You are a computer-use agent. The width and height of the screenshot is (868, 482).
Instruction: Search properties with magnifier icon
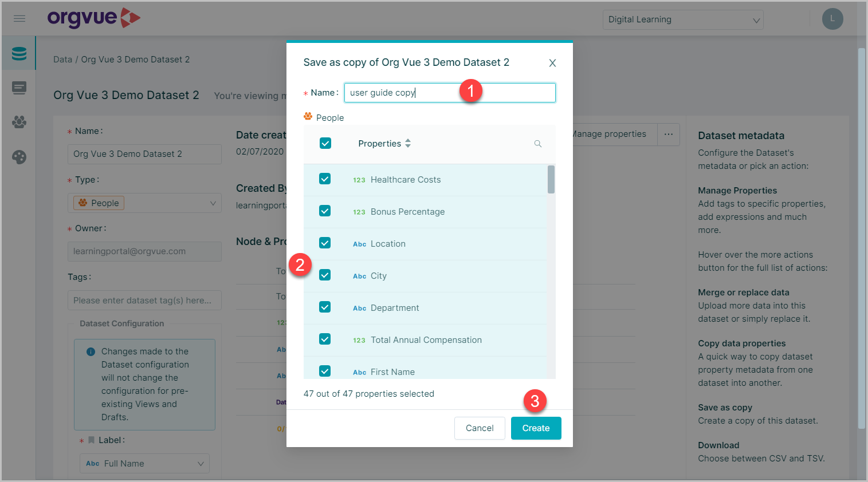(537, 144)
